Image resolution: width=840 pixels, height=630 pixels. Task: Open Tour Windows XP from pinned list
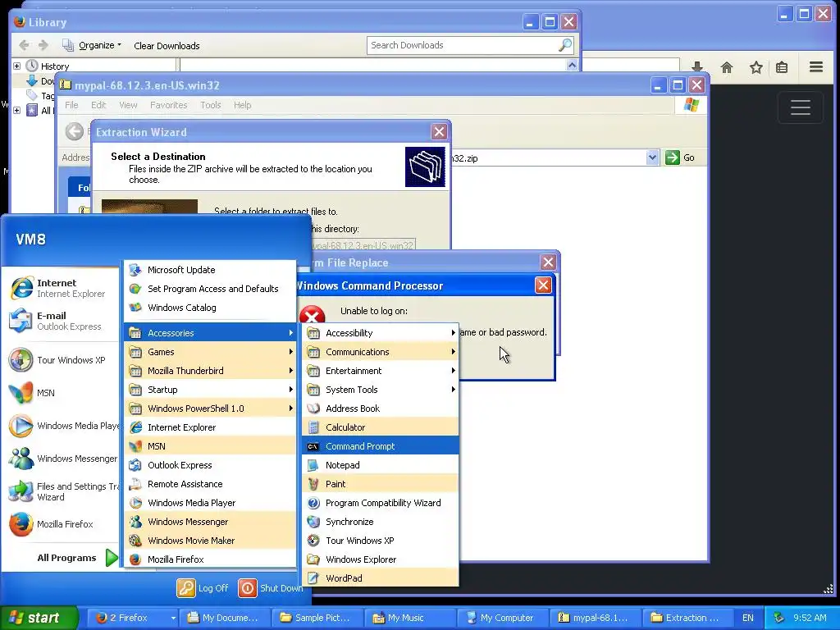click(60, 360)
